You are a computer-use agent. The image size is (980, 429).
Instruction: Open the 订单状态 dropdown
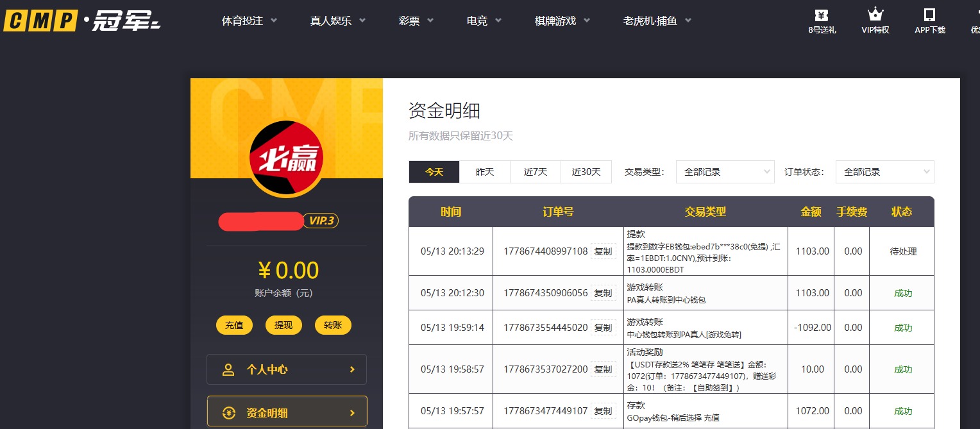pos(885,172)
